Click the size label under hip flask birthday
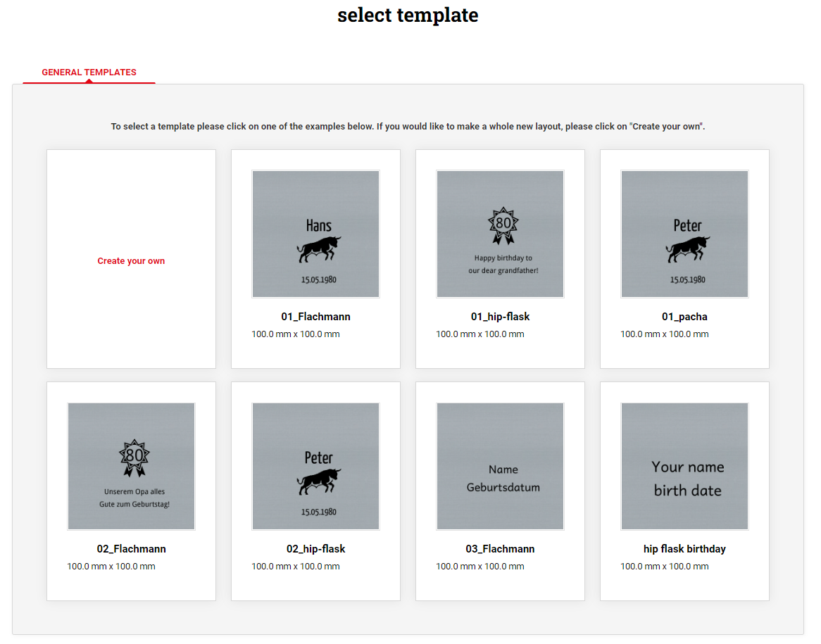This screenshot has width=821, height=644. tap(665, 567)
